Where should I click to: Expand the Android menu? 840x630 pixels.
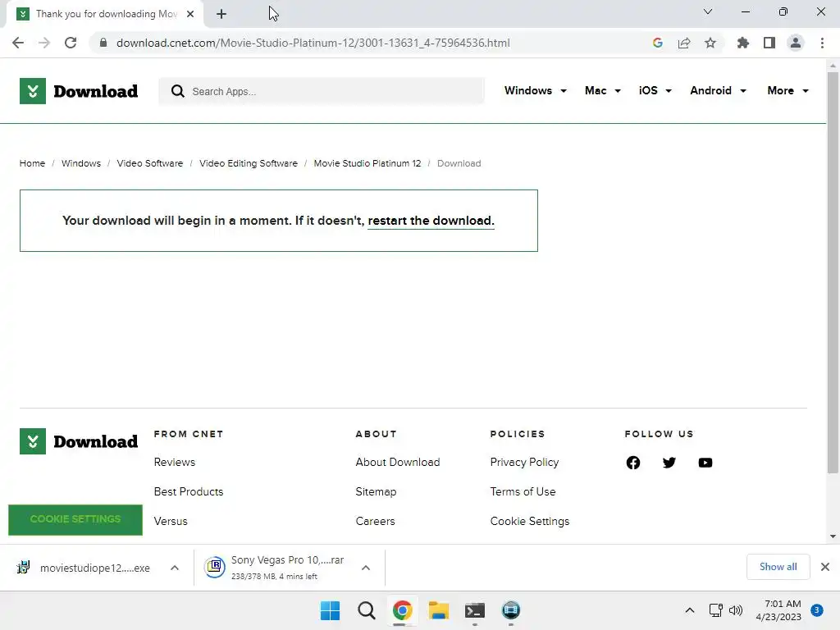click(x=718, y=90)
